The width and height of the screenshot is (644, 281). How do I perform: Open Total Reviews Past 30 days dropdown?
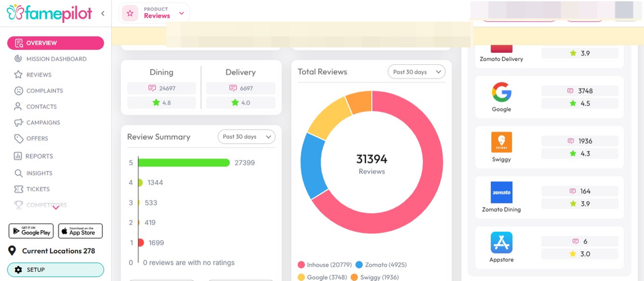416,72
